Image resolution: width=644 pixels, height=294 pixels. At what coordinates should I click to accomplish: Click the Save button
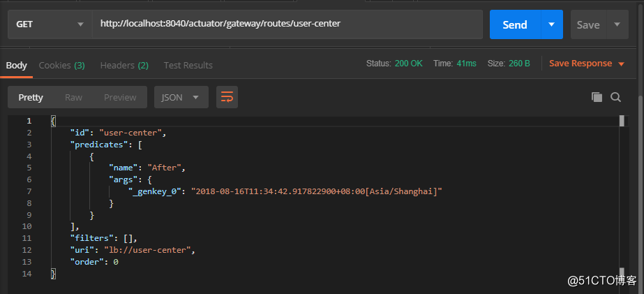[x=588, y=24]
